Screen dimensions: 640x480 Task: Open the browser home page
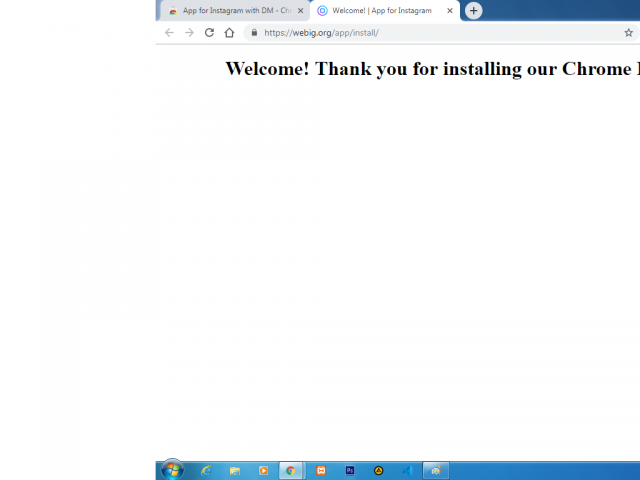point(229,33)
